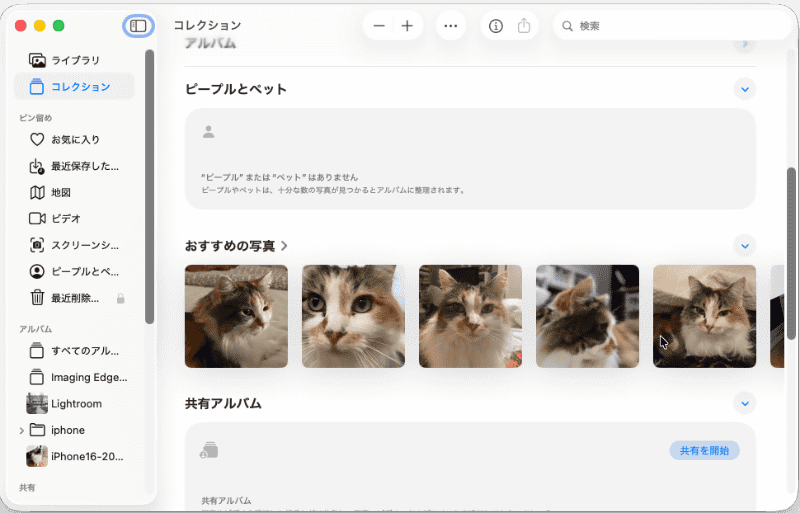The height and width of the screenshot is (513, 800).
Task: Select the iphone folder
Action: tap(74, 430)
